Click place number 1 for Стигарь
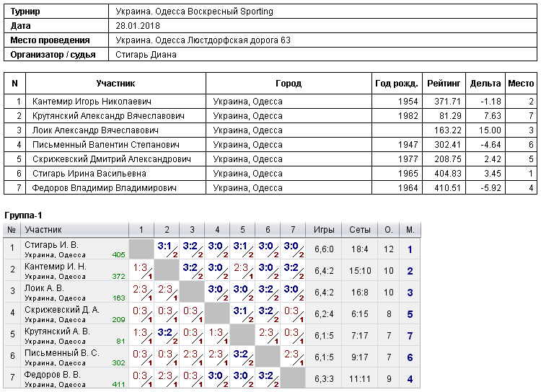The height and width of the screenshot is (392, 541). (x=410, y=249)
